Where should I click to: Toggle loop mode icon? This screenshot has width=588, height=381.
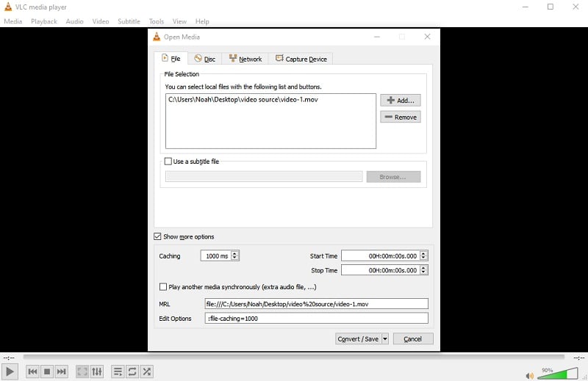132,371
